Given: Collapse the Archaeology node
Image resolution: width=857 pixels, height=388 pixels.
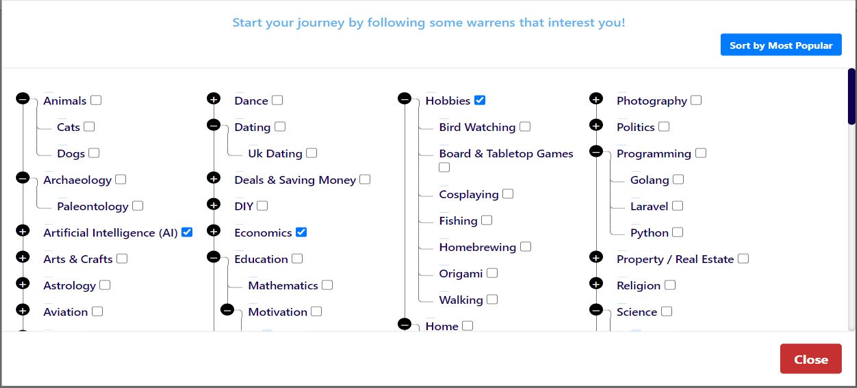Looking at the screenshot, I should pyautogui.click(x=22, y=178).
